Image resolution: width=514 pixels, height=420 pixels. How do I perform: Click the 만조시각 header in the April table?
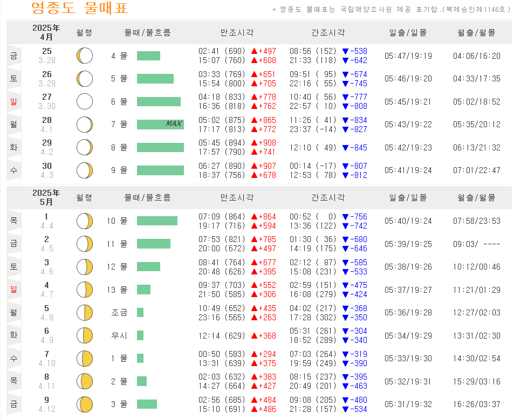237,32
